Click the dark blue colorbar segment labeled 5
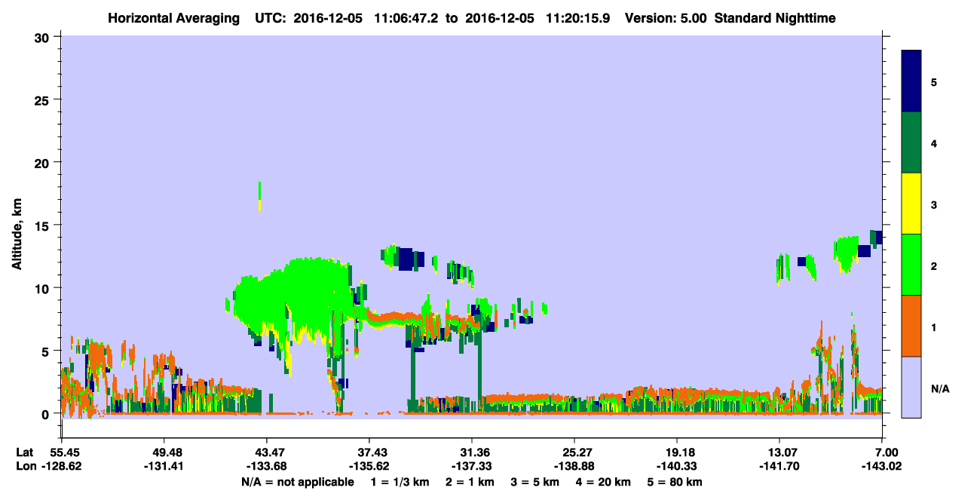 pos(911,81)
